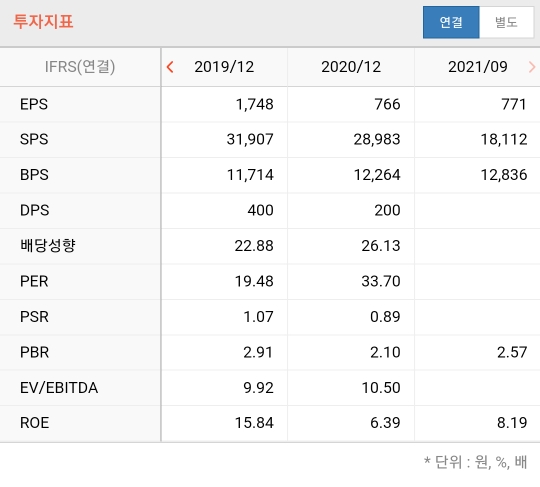Viewport: 540px width, 487px height.
Task: Click the PER row label
Action: tap(34, 281)
